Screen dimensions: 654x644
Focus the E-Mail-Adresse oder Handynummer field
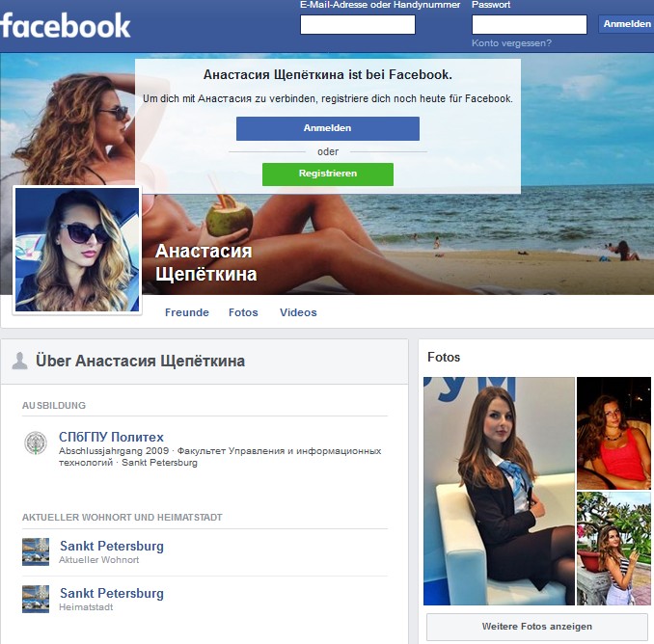click(358, 25)
